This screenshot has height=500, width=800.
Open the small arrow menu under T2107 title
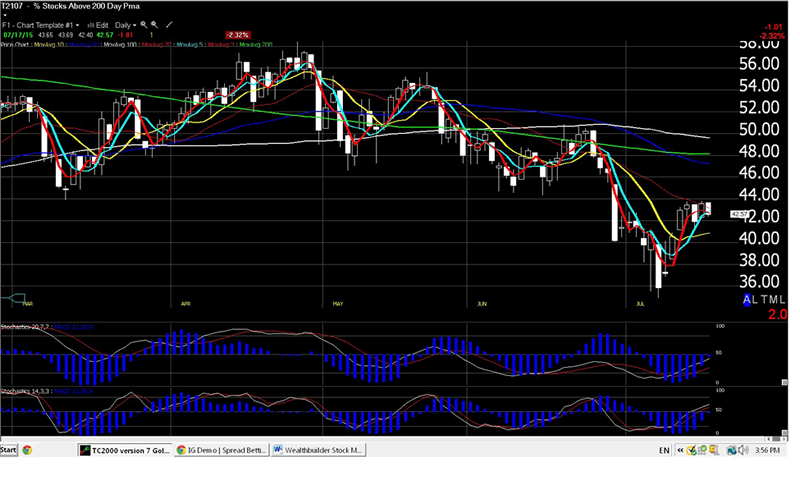coord(5,15)
